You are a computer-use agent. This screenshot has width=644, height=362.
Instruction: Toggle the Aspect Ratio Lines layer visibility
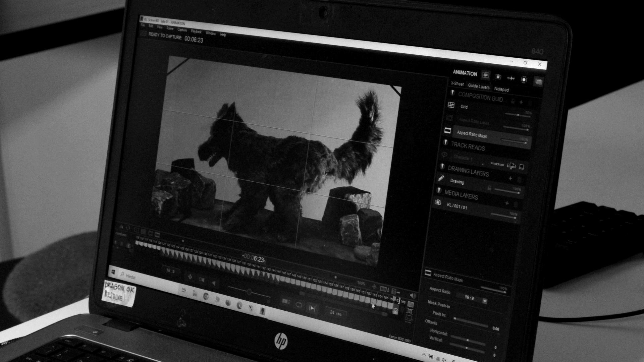click(449, 118)
